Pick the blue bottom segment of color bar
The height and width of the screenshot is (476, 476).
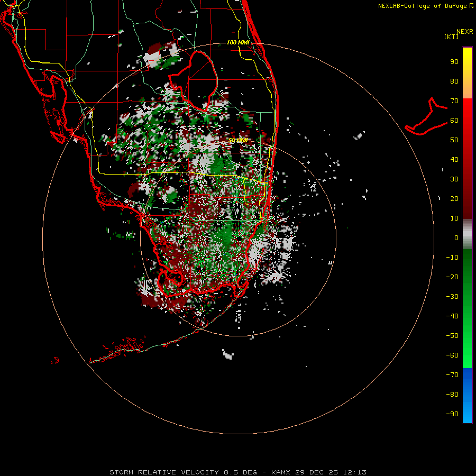point(467,396)
